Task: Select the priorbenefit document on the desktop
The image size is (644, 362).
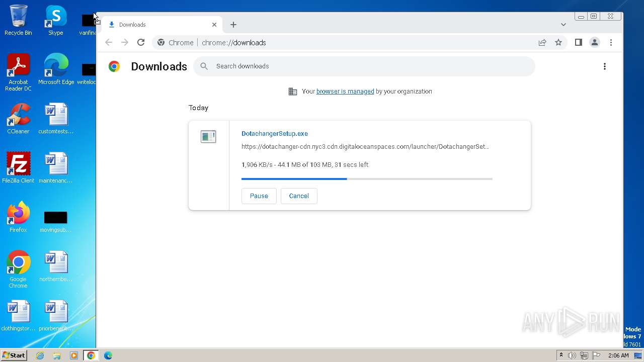Action: pos(56,316)
